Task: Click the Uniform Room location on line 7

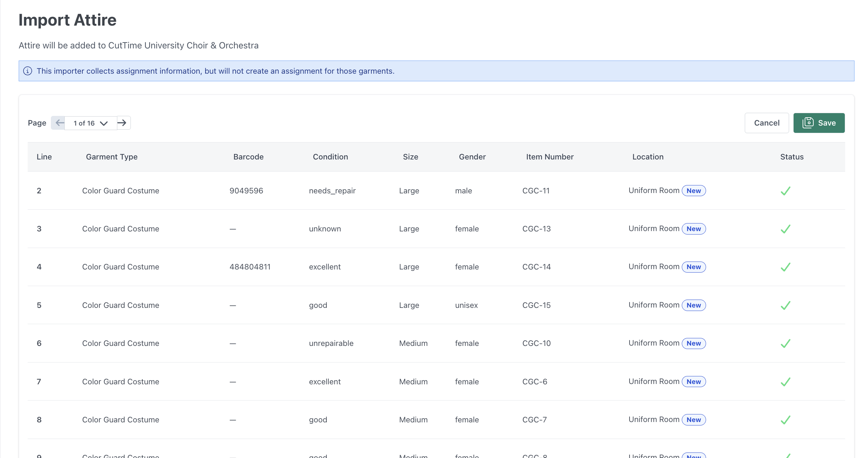Action: click(x=654, y=382)
